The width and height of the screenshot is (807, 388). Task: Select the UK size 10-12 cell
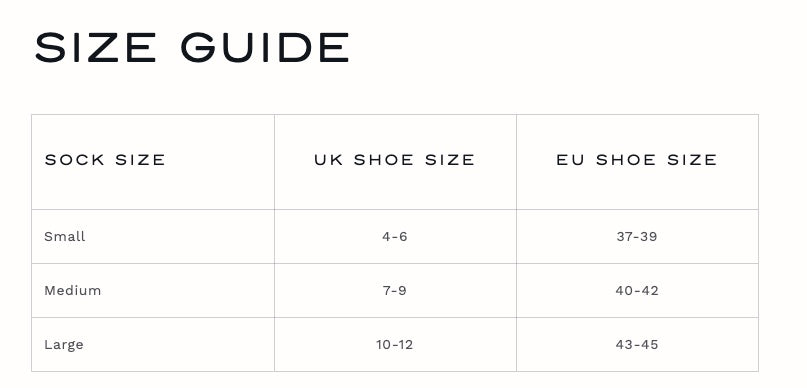pyautogui.click(x=395, y=344)
